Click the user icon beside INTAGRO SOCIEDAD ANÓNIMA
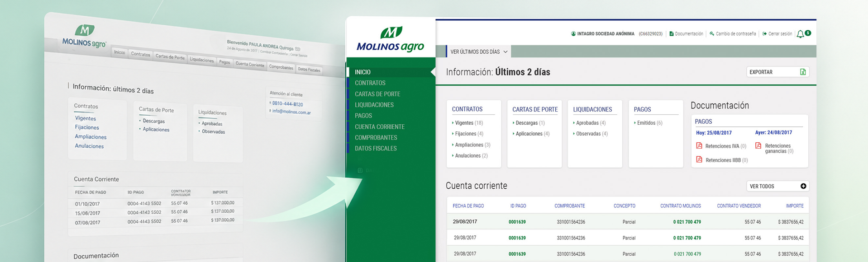This screenshot has width=868, height=262. [x=573, y=34]
